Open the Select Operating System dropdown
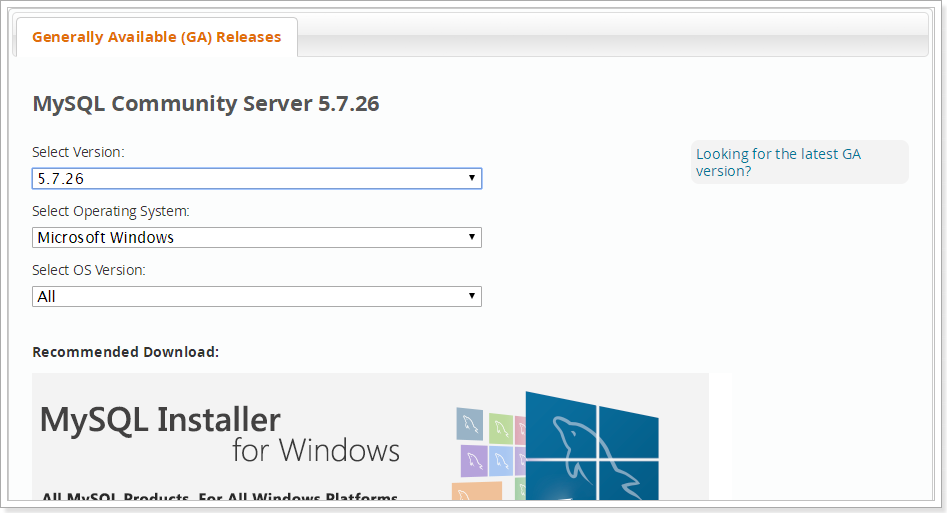The image size is (947, 513). coord(257,237)
